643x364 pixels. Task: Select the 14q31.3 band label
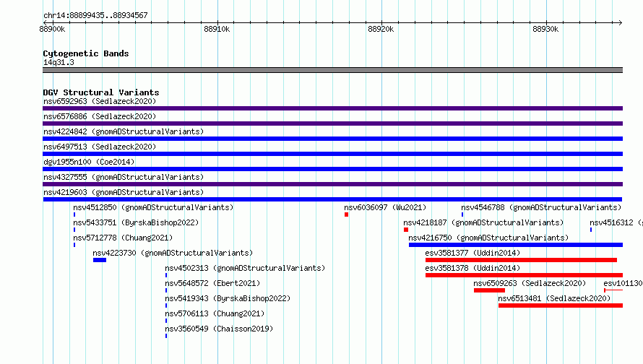59,62
